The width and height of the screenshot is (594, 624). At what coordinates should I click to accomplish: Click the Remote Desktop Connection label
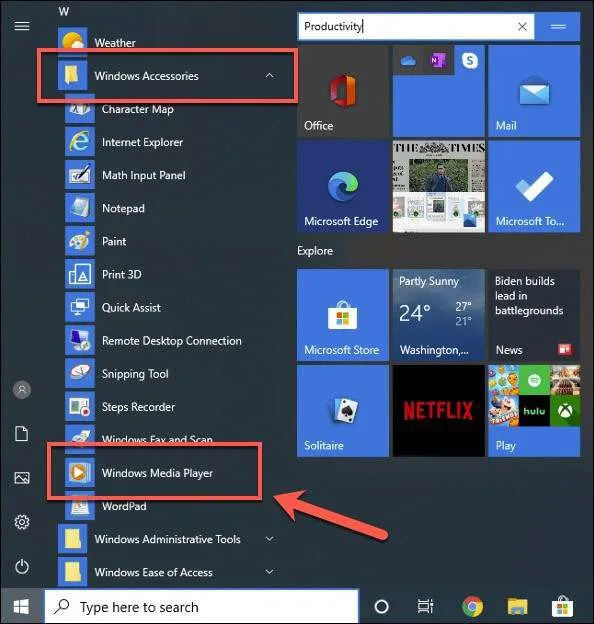pyautogui.click(x=171, y=341)
